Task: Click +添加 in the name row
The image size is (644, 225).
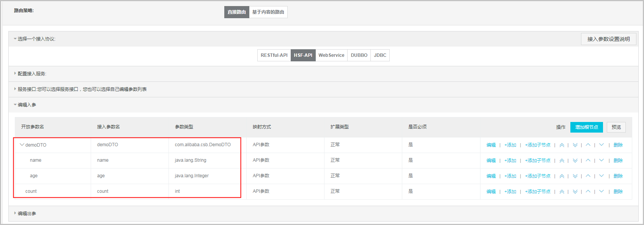Action: 510,161
